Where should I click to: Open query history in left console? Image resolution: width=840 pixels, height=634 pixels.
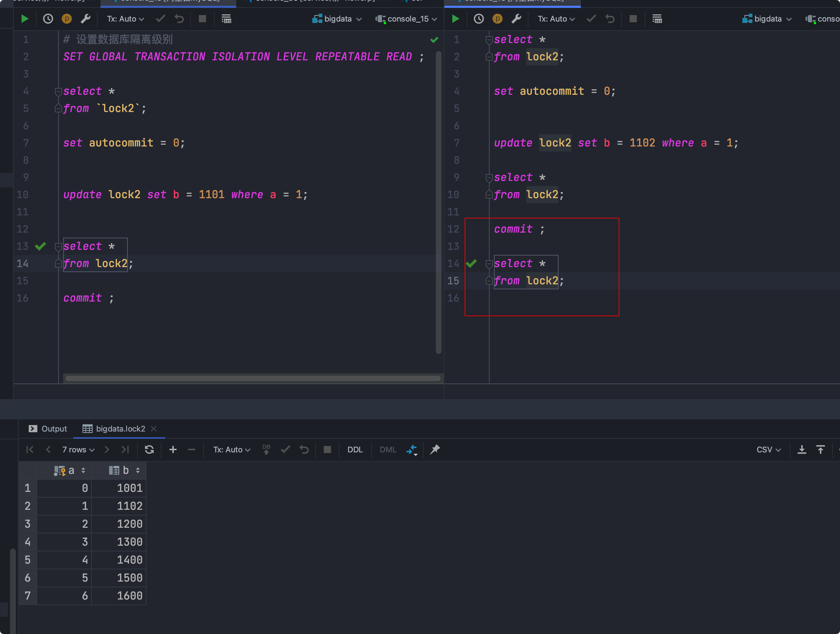coord(48,19)
